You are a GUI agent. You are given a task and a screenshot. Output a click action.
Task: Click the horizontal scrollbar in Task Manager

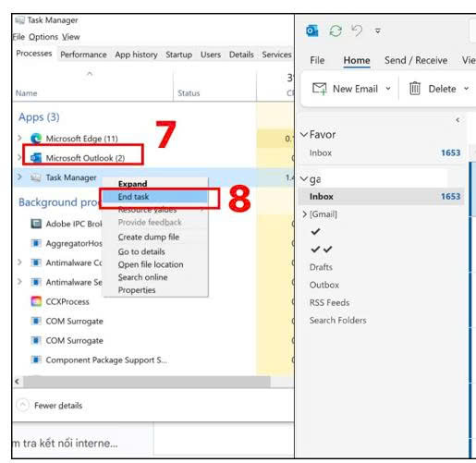147,382
